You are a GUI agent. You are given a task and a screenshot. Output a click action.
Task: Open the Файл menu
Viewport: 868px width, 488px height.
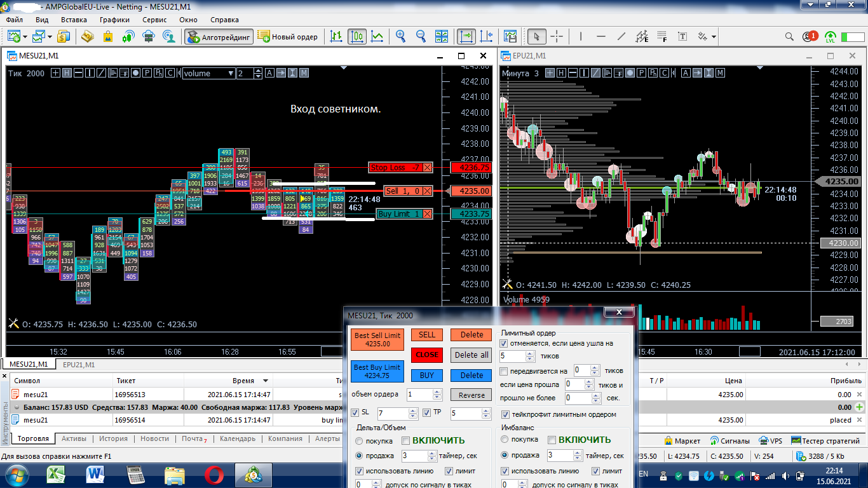pos(14,20)
